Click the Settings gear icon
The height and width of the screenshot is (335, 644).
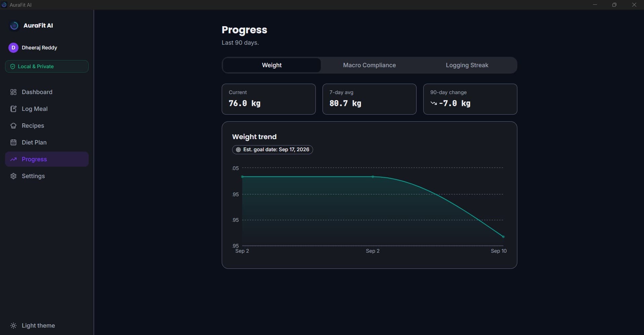13,176
